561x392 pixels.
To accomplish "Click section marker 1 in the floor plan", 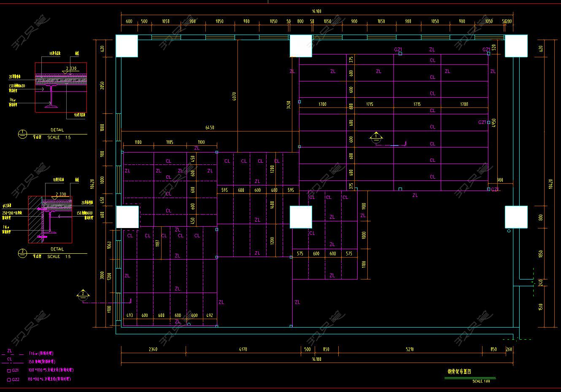I will point(376,137).
